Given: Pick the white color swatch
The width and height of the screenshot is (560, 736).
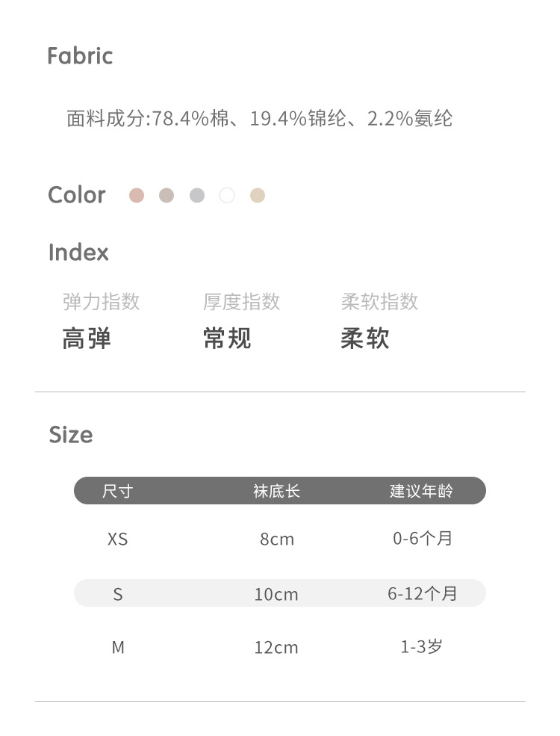Looking at the screenshot, I should pyautogui.click(x=227, y=196).
